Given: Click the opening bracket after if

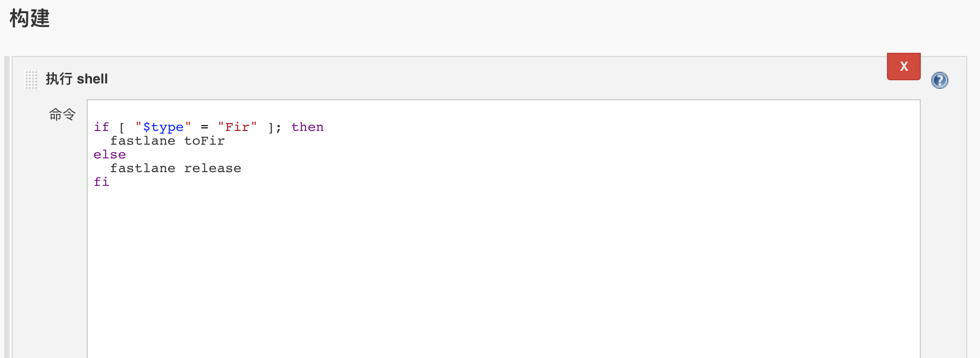Looking at the screenshot, I should [x=122, y=128].
